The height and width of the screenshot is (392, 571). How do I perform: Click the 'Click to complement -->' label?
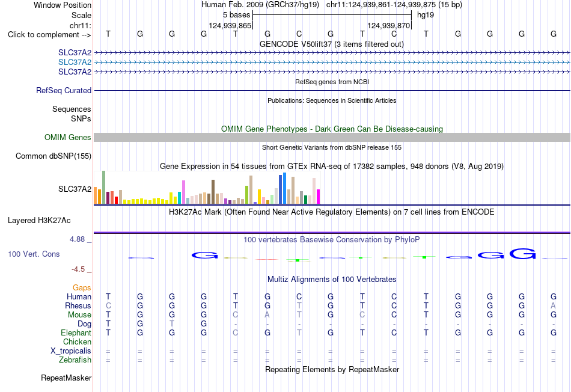click(x=49, y=35)
